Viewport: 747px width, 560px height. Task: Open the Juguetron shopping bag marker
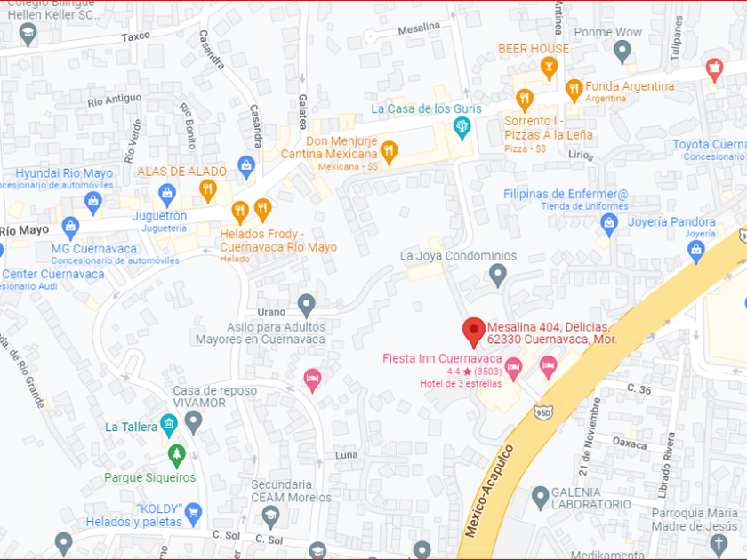point(167,196)
